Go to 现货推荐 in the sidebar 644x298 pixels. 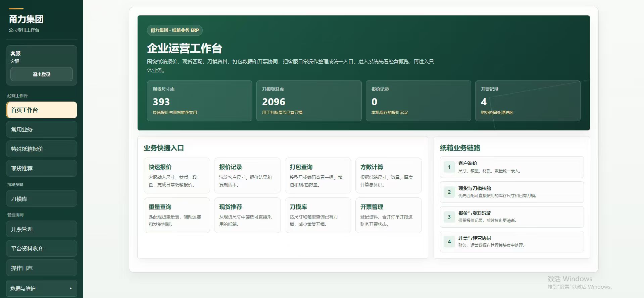42,168
